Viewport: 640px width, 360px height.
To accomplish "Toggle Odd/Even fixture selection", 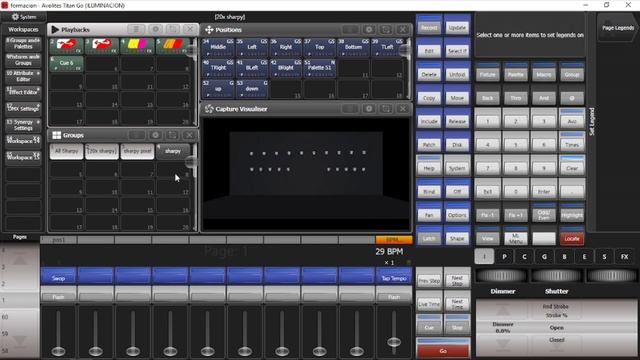I will (544, 214).
